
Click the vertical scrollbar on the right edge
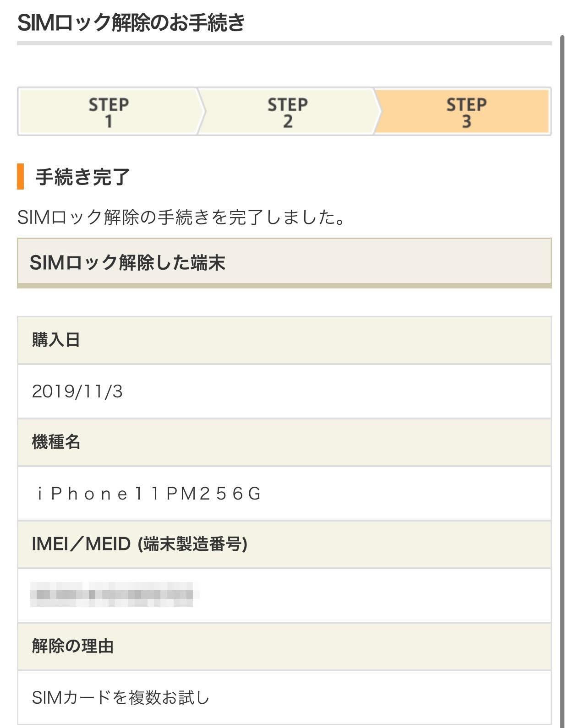[562, 366]
